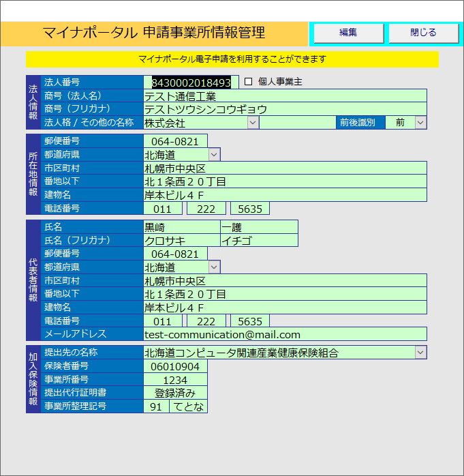This screenshot has height=476, width=464.
Task: Toggle the 個人事業主 checkbox
Action: pos(249,82)
